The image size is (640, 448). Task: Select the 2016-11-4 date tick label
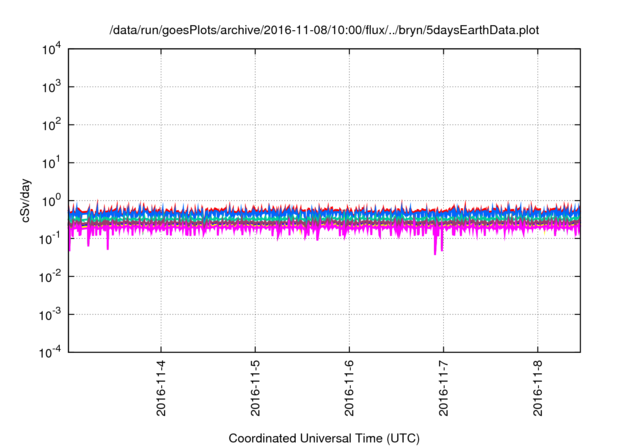point(161,388)
